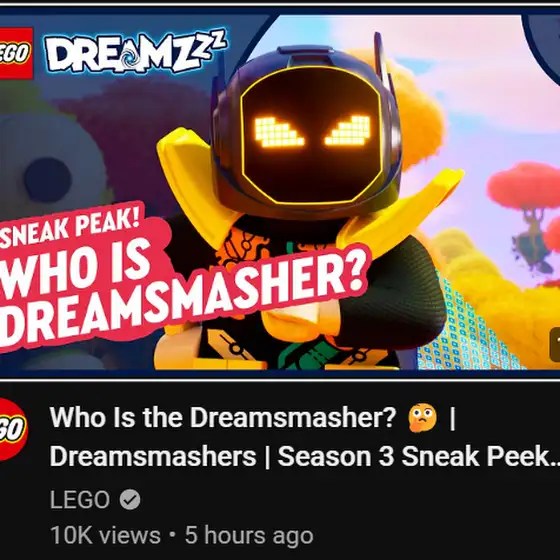Go to the LEGO channel name link
Viewport: 560px width, 560px height.
[x=80, y=499]
